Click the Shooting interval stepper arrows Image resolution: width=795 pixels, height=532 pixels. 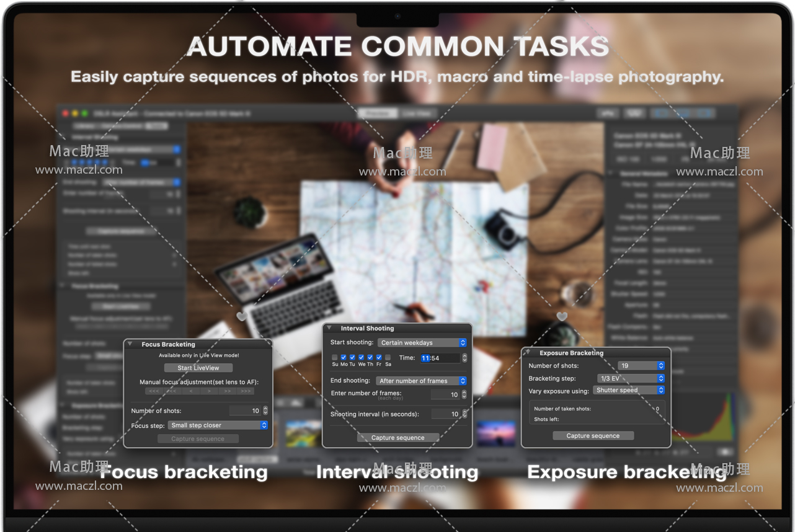(464, 414)
